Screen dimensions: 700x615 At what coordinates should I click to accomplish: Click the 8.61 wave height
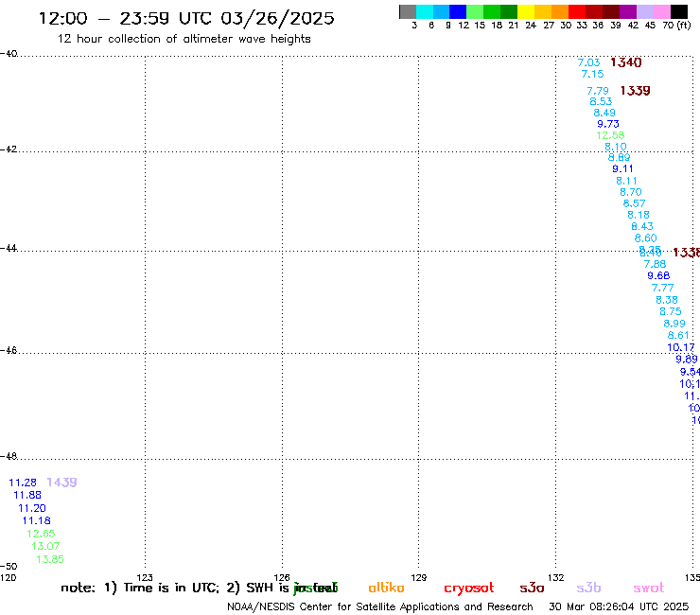[x=678, y=336]
